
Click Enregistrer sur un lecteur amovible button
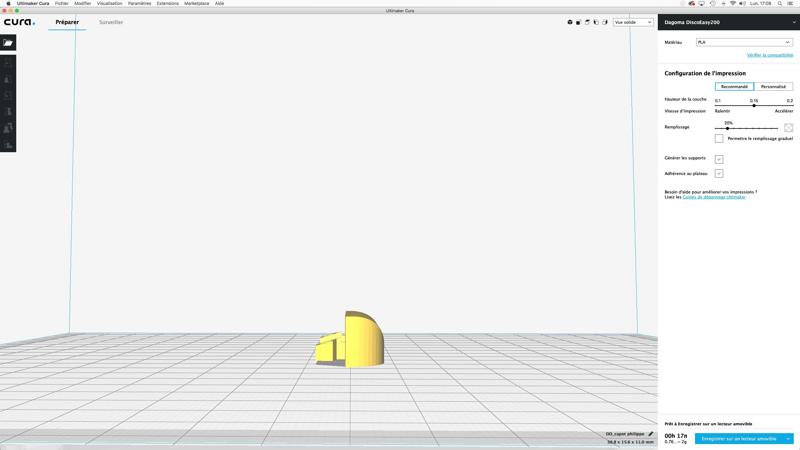pos(739,439)
